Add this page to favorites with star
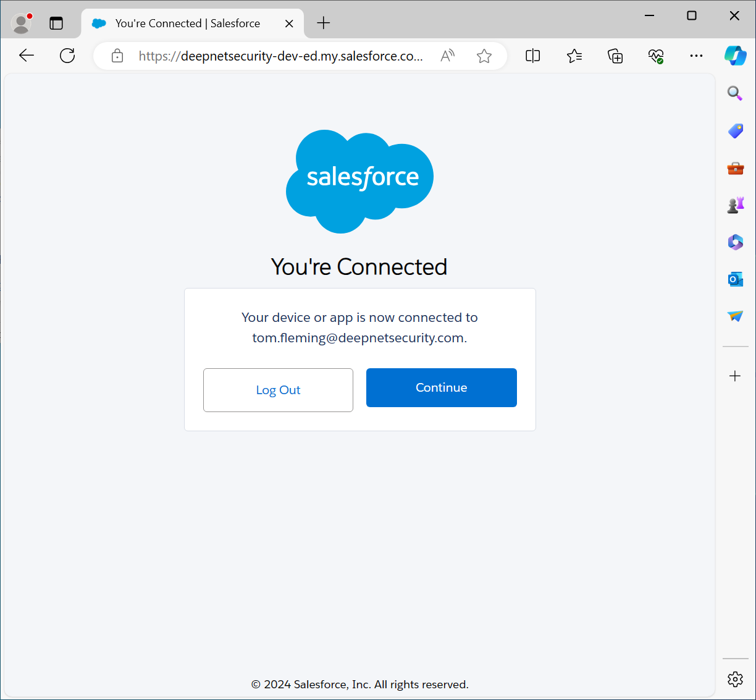 [x=484, y=56]
